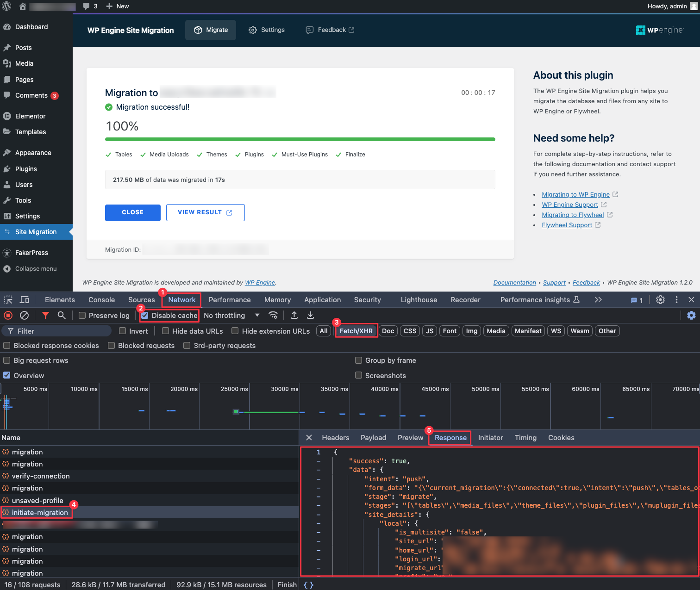
Task: Uncheck the Overview checkbox
Action: [x=7, y=375]
